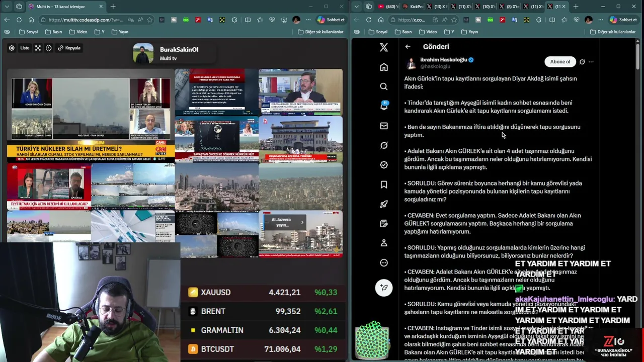Click the circled exclamation info icon in Multi tv
644x362 pixels.
(49, 48)
